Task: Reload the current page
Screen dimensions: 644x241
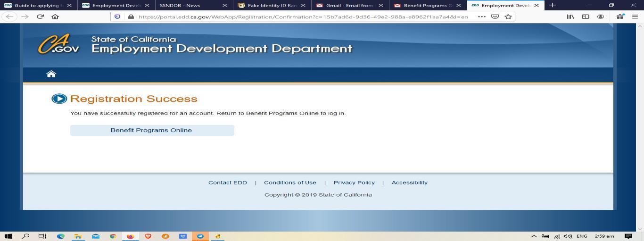Action: point(40,17)
